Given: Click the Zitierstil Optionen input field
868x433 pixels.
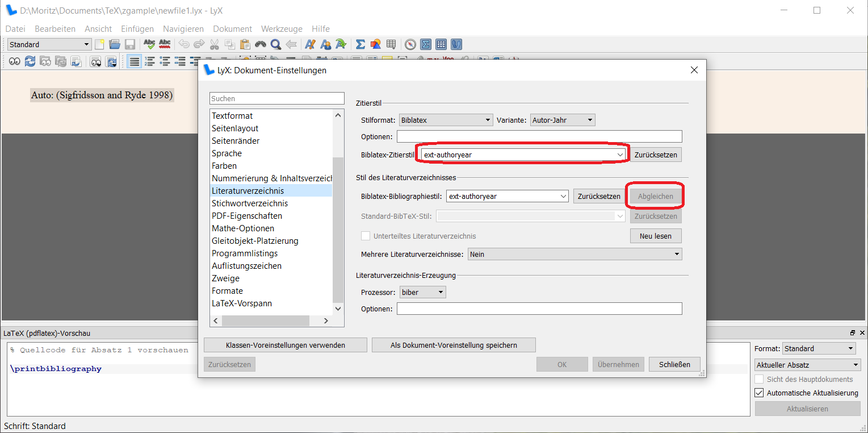Looking at the screenshot, I should point(539,136).
